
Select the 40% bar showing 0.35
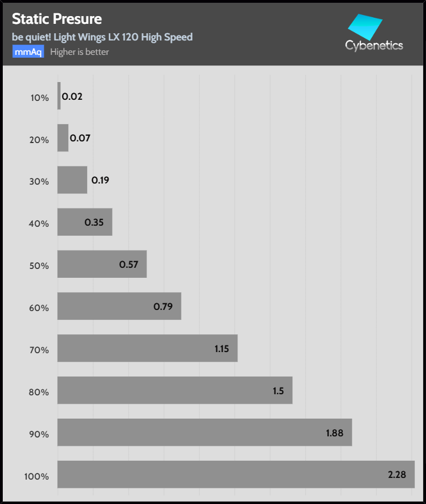click(x=84, y=222)
